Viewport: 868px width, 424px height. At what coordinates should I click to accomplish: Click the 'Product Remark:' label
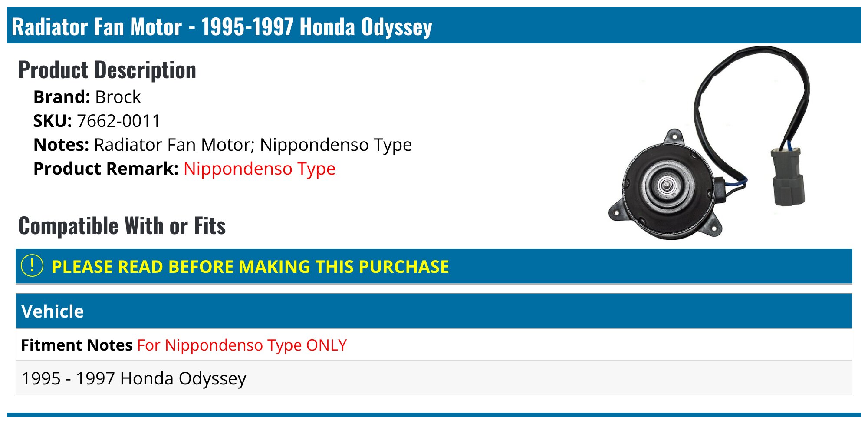(106, 169)
